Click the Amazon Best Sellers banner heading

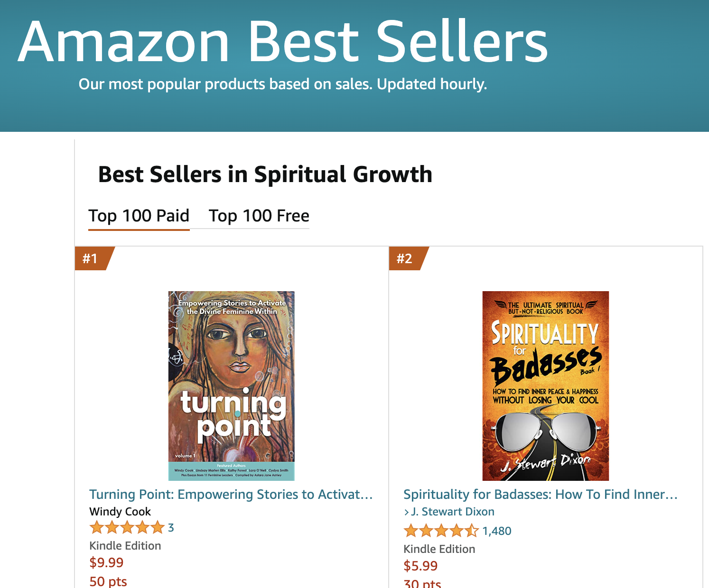283,42
